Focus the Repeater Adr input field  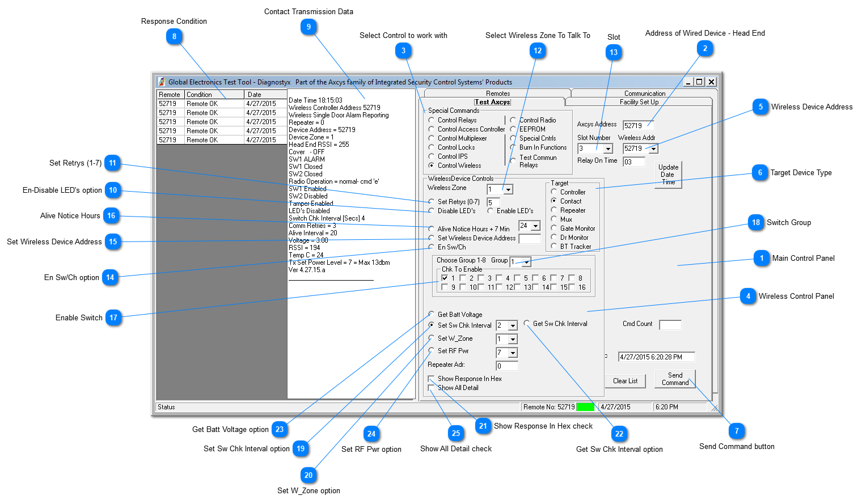click(506, 366)
